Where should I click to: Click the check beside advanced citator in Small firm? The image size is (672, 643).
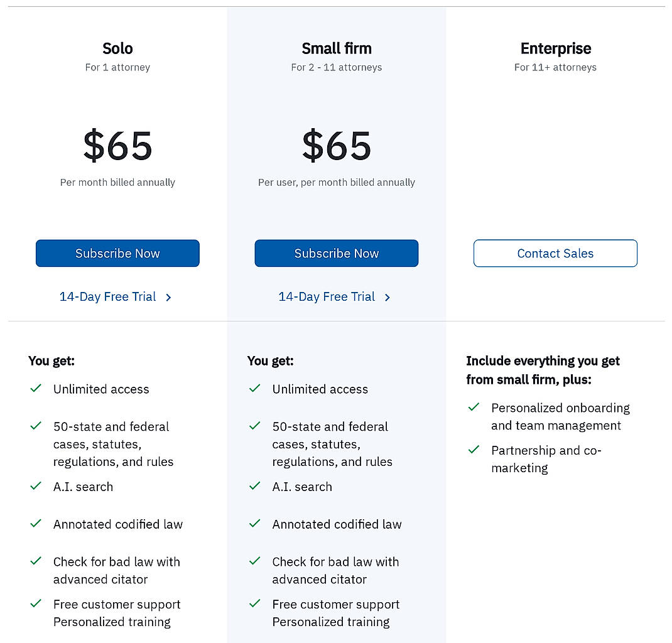[x=255, y=561]
